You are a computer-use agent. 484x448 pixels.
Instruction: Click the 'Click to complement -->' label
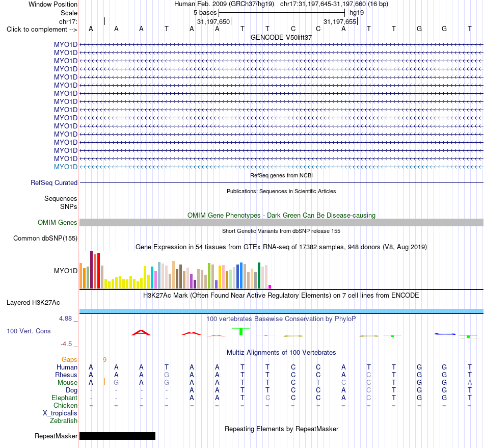pos(42,30)
